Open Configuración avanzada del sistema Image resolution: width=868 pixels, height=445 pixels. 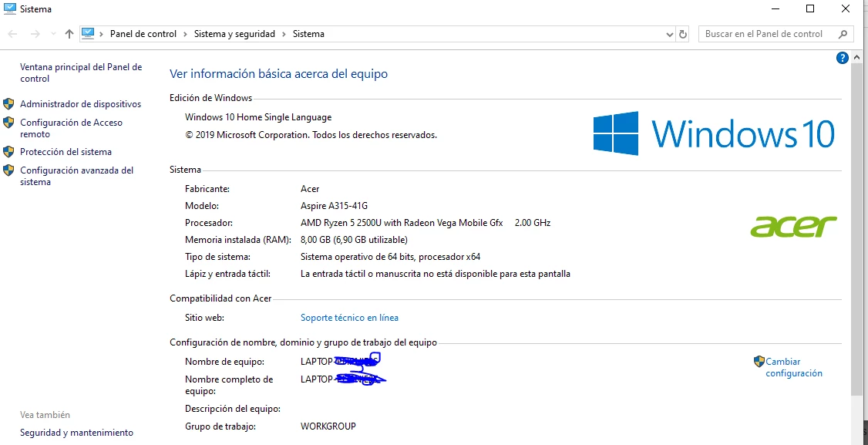[76, 176]
